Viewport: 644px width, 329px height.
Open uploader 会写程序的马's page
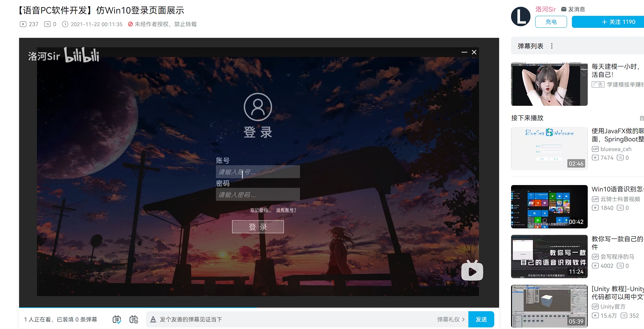[617, 257]
